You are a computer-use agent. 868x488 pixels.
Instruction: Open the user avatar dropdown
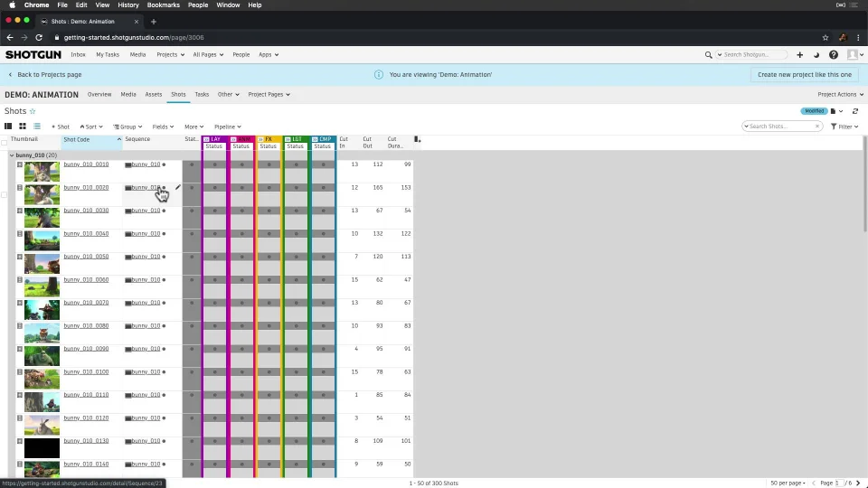855,55
